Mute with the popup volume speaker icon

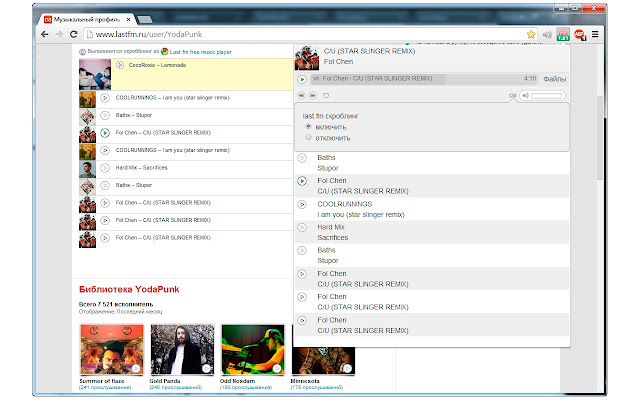click(526, 96)
